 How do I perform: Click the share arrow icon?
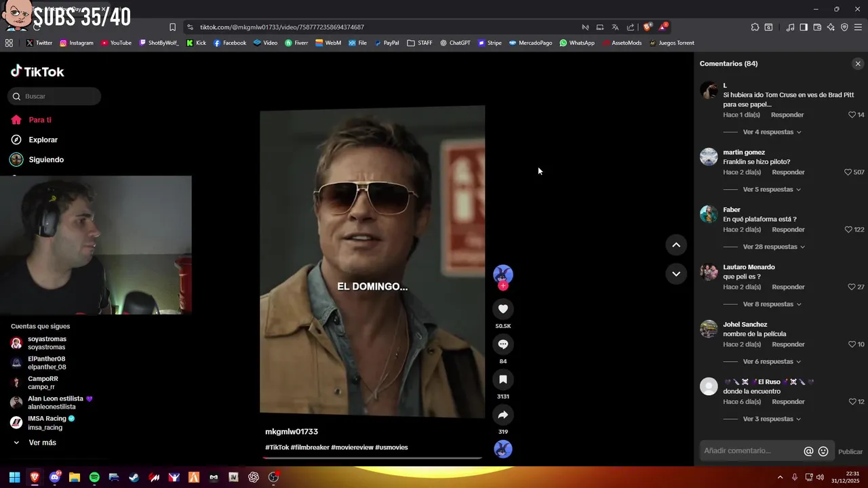[502, 415]
